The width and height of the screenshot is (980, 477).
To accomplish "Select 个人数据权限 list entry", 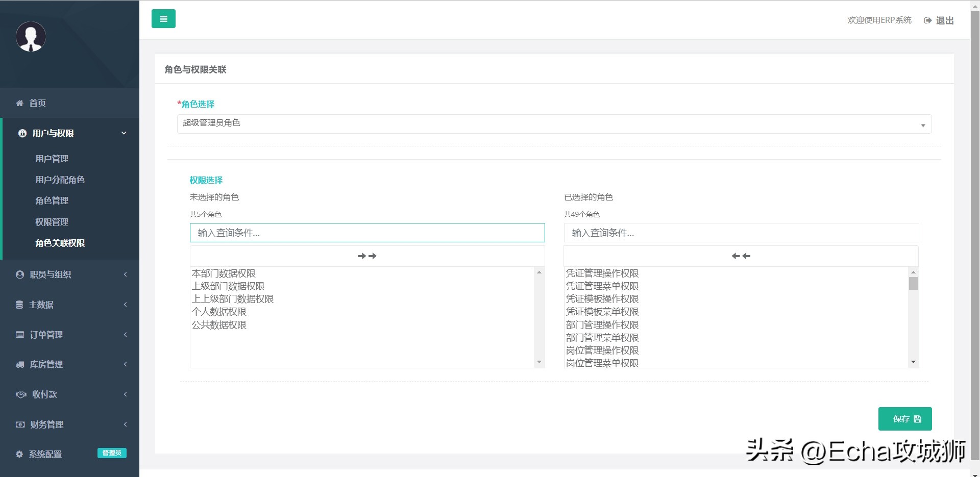I will click(x=219, y=311).
